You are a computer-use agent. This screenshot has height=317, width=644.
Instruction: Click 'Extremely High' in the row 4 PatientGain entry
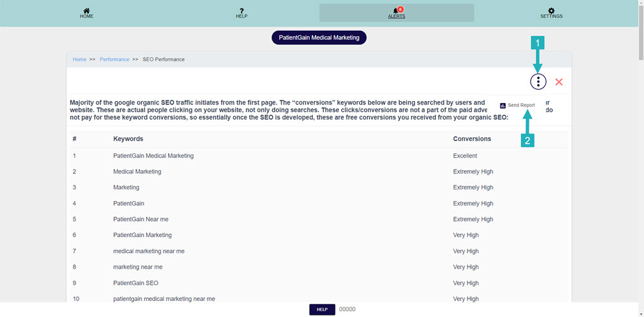(x=473, y=203)
